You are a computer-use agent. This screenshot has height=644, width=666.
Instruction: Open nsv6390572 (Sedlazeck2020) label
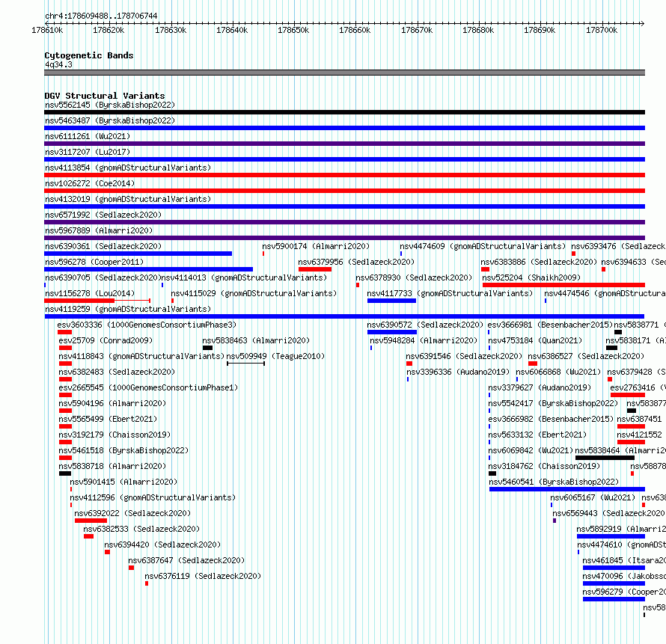tap(425, 325)
